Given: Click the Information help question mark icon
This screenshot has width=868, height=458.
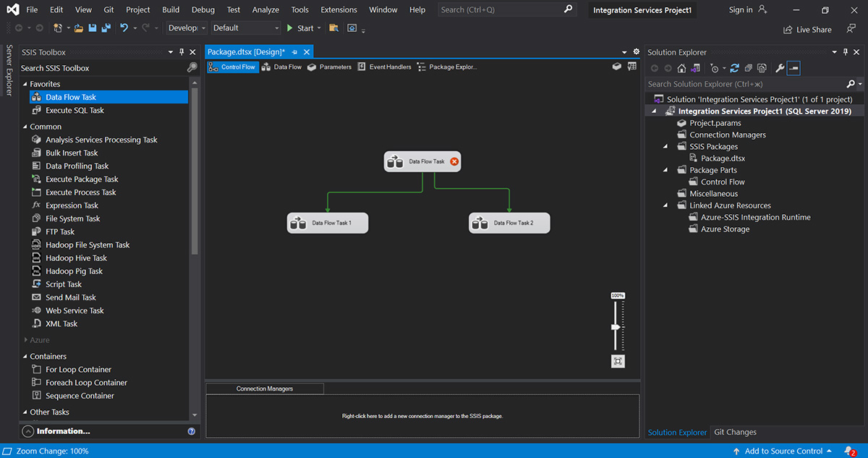Looking at the screenshot, I should pos(192,431).
